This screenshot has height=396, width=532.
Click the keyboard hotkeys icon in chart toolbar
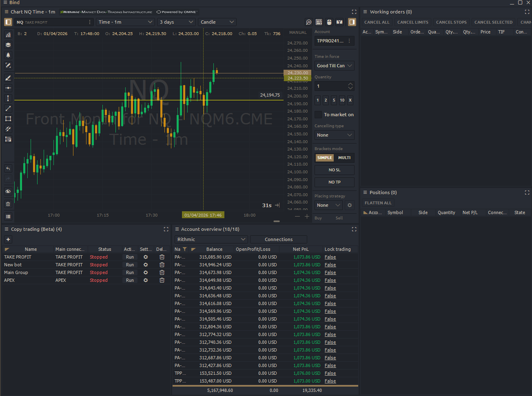(x=319, y=22)
